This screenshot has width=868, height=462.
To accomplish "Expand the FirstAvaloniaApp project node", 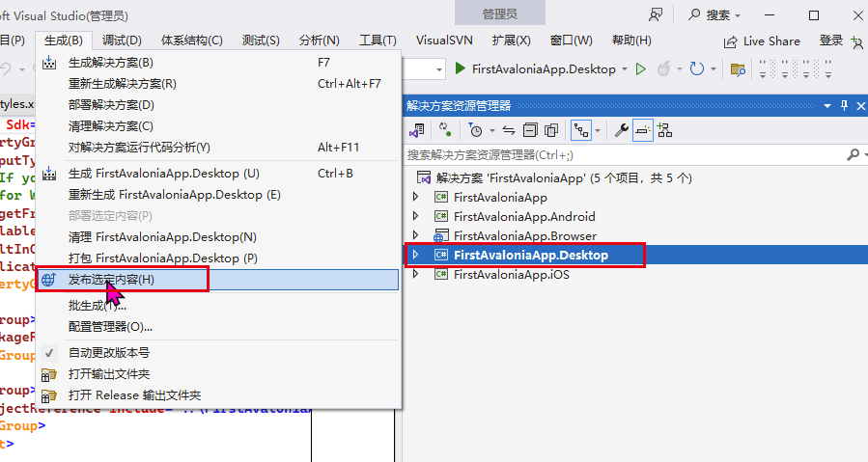I will tap(416, 197).
